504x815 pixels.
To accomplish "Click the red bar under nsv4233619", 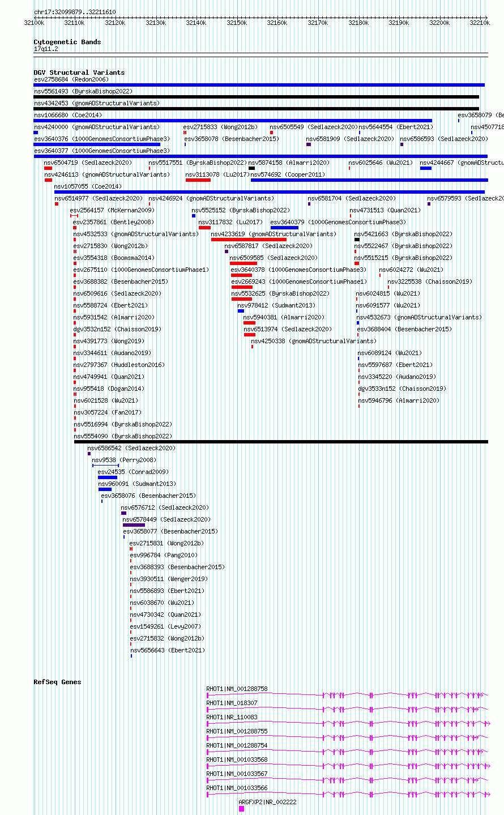I will click(249, 240).
